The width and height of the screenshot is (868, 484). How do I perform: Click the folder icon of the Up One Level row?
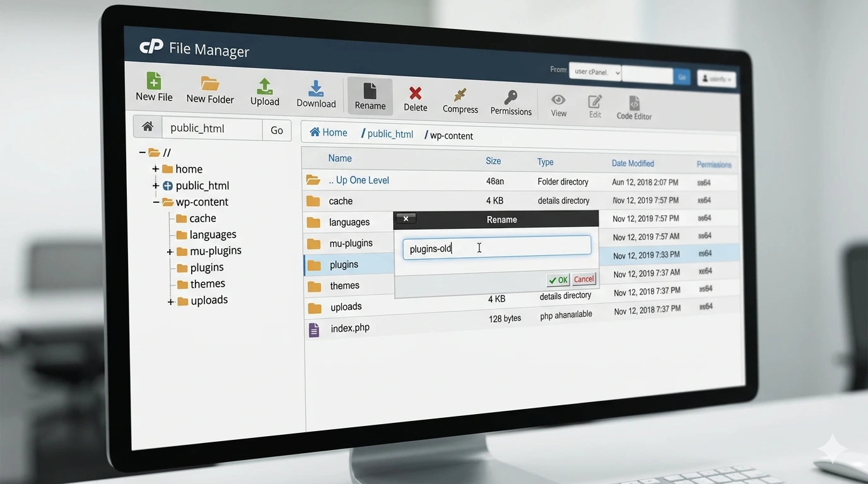click(x=313, y=180)
